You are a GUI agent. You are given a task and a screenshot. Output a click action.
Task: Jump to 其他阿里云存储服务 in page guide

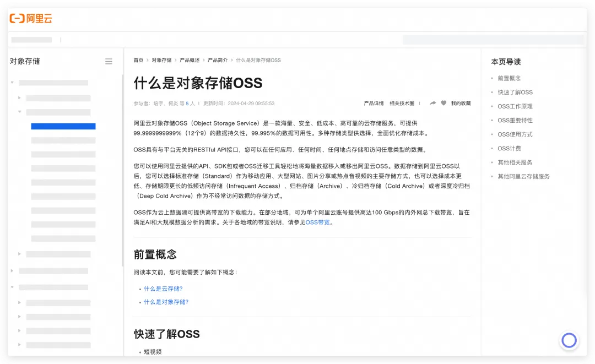tap(524, 176)
